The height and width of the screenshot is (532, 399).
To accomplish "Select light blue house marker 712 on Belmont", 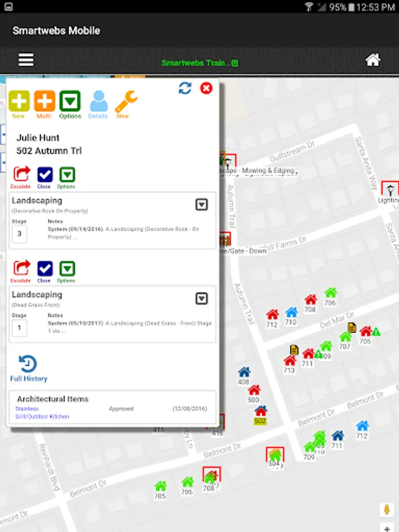I will pos(362,426).
